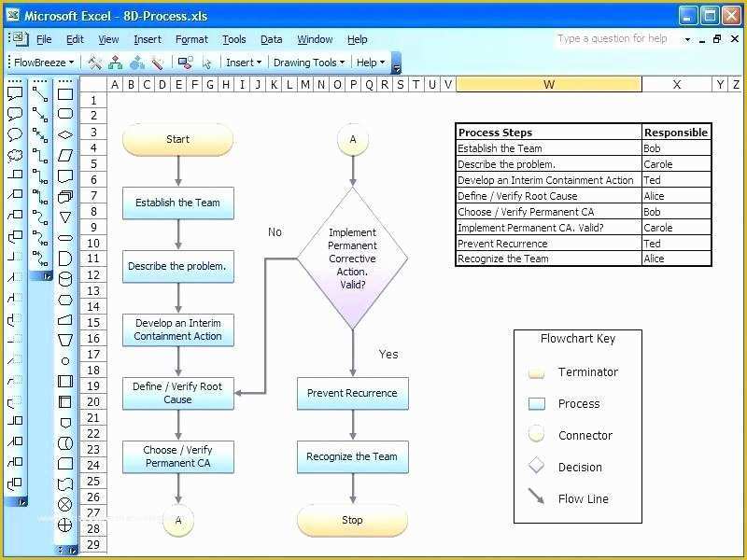This screenshot has height=560, width=747.
Task: Open the FlowBreeze toolbar Insert dropdown
Action: click(x=244, y=63)
